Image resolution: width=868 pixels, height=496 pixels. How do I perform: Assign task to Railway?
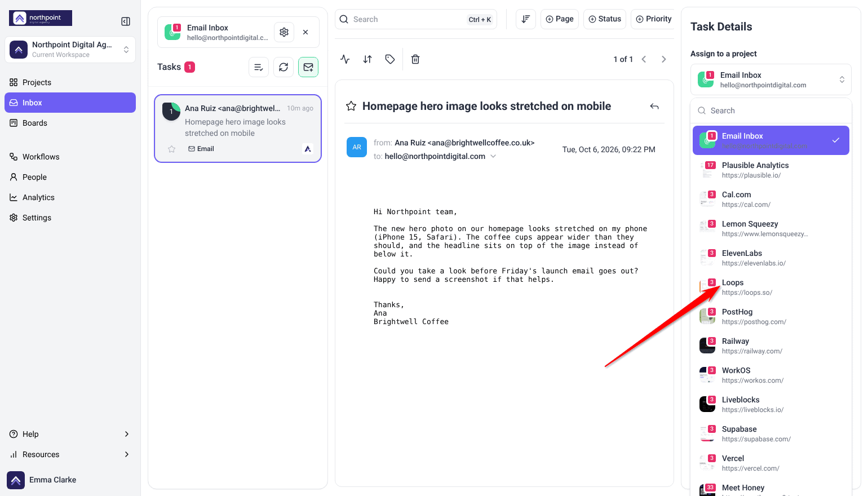point(771,346)
